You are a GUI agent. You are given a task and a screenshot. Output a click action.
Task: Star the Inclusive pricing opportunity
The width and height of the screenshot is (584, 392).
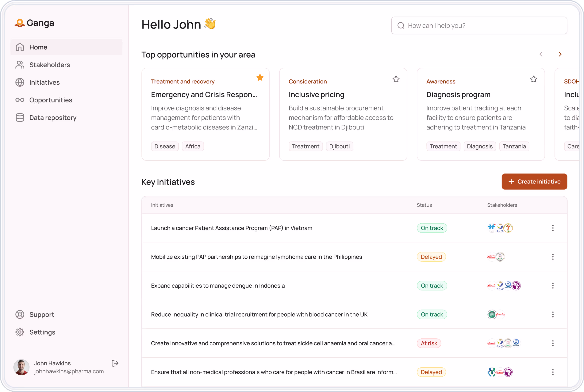(396, 79)
